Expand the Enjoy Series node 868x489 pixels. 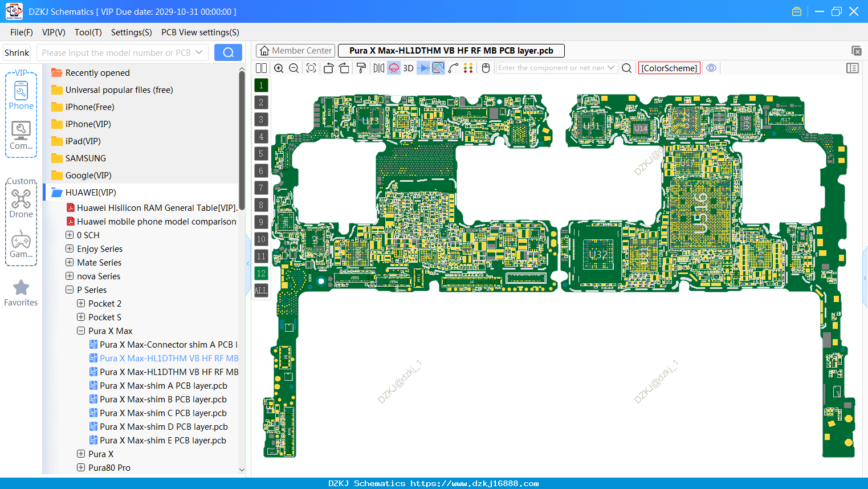(x=70, y=248)
